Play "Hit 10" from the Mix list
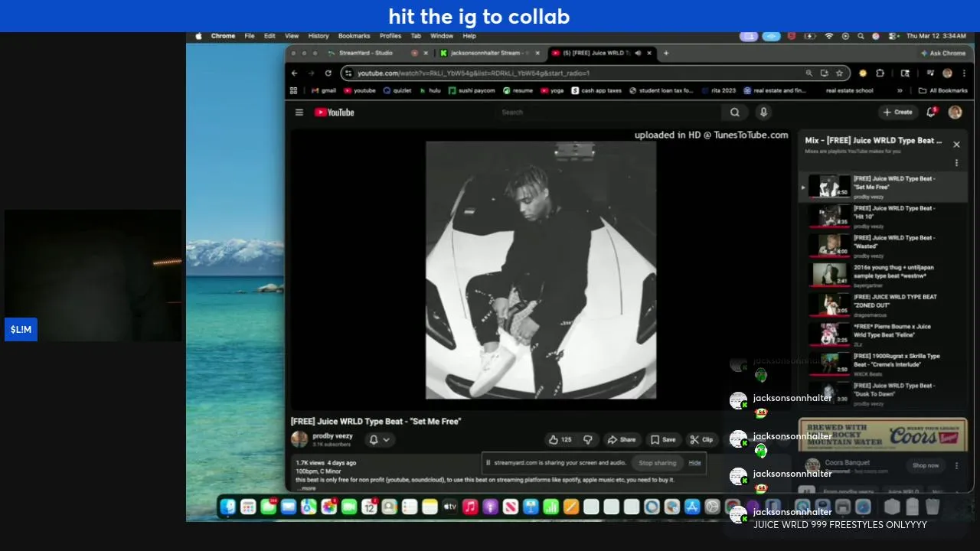The image size is (980, 551). [881, 217]
